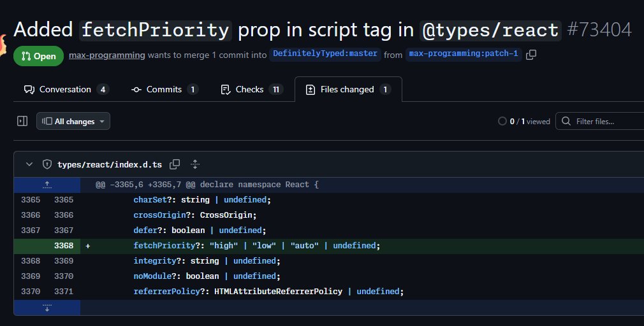644x326 pixels.
Task: Click the 0 / 1 viewed counter
Action: (530, 122)
